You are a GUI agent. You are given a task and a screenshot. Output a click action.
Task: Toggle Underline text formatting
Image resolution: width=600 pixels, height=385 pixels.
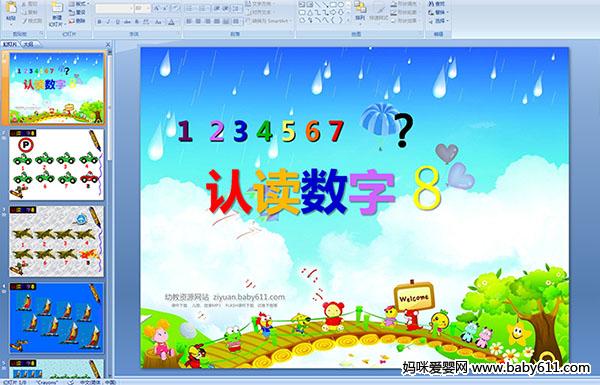coord(117,22)
